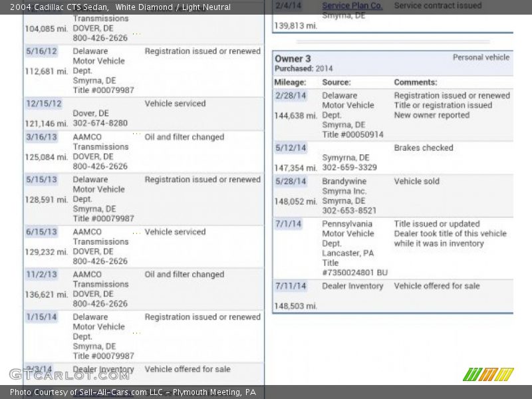Click the Brakes checked comment

point(424,148)
